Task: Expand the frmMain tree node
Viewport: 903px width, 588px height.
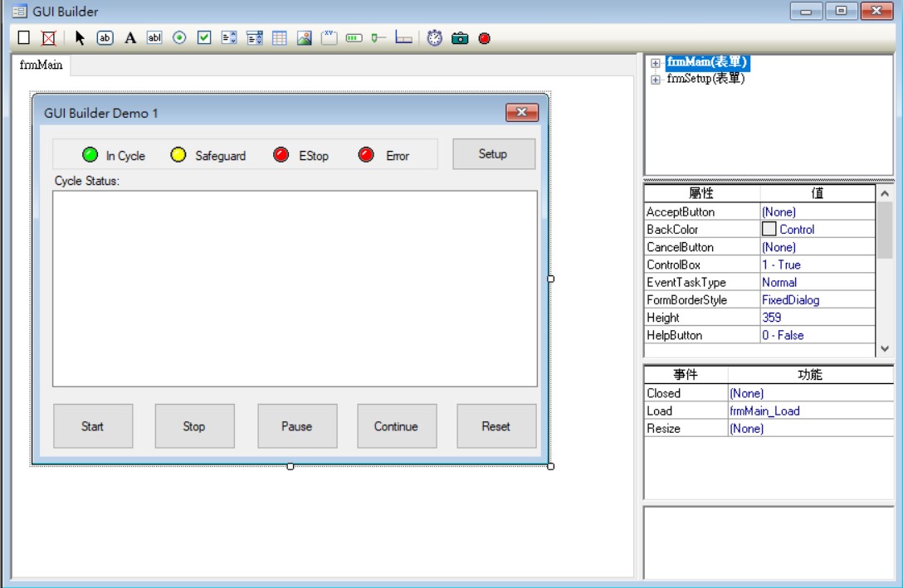Action: pos(656,63)
